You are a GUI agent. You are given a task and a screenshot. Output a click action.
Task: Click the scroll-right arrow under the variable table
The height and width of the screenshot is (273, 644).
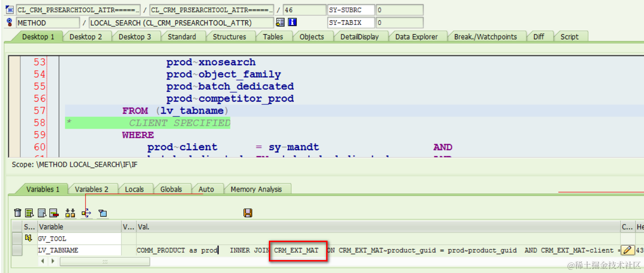click(53, 261)
